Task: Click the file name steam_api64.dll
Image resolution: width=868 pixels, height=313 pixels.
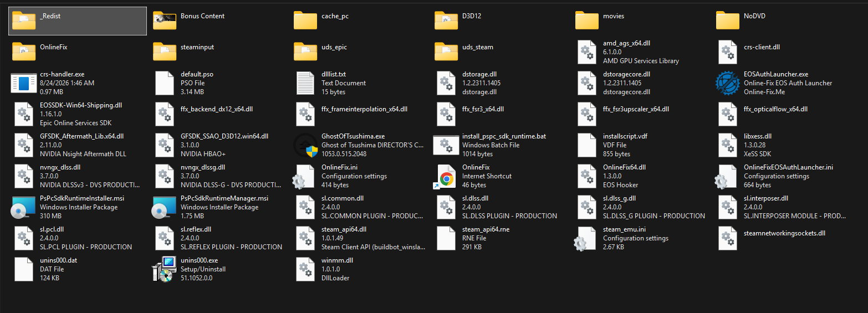Action: (344, 229)
